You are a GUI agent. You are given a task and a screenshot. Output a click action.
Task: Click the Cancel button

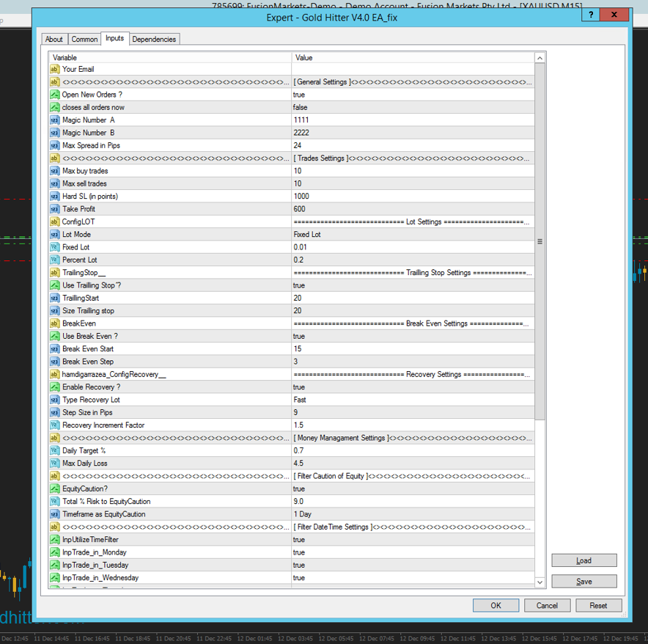tap(547, 606)
